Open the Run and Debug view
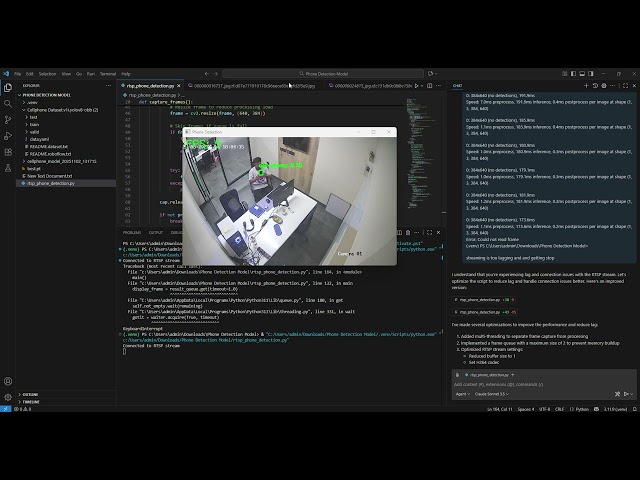Screen dimensions: 640x480 point(8,136)
